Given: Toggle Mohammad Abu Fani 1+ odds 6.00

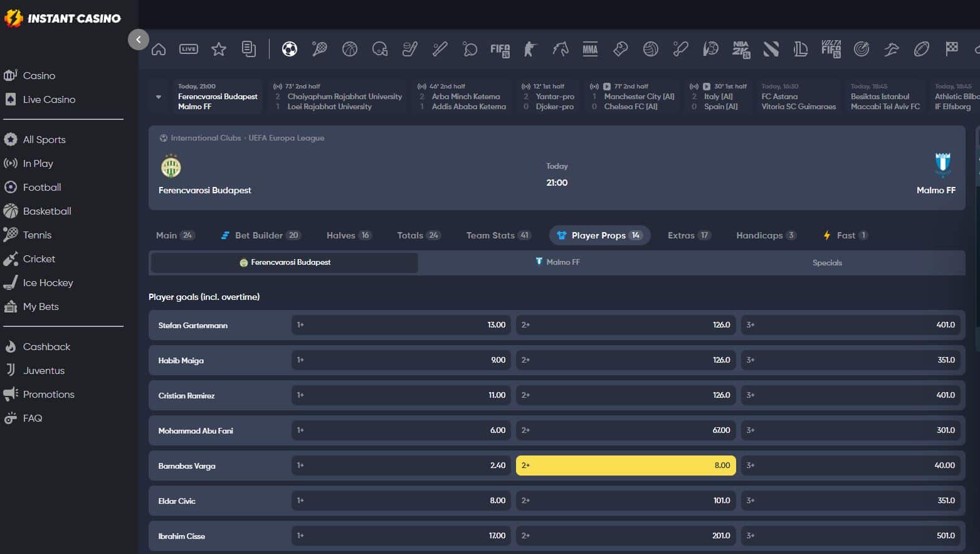Looking at the screenshot, I should pos(401,430).
